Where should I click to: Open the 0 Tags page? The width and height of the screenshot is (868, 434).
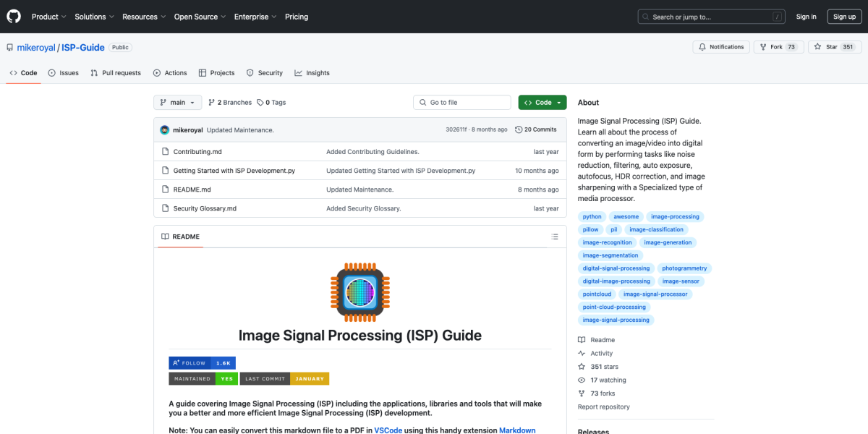(271, 103)
